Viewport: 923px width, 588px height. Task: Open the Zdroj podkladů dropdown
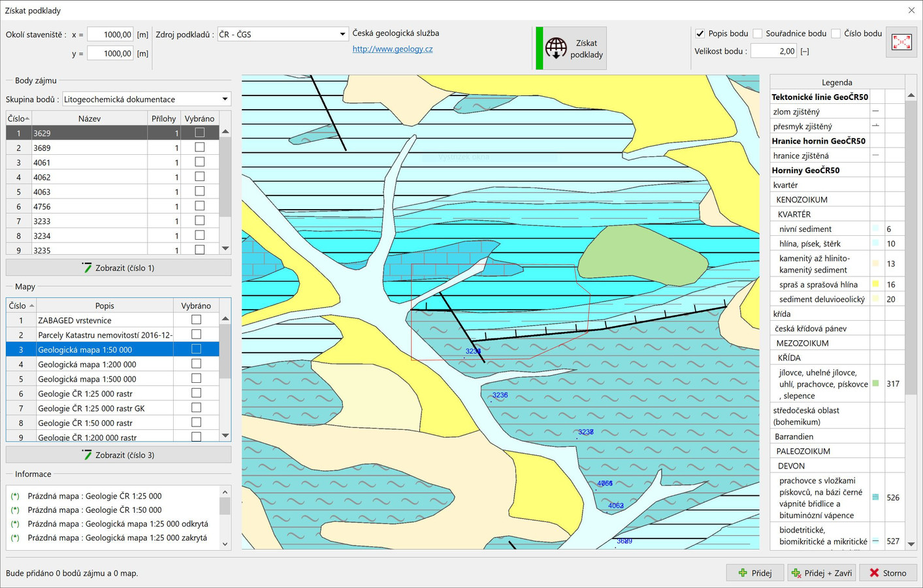(x=342, y=34)
